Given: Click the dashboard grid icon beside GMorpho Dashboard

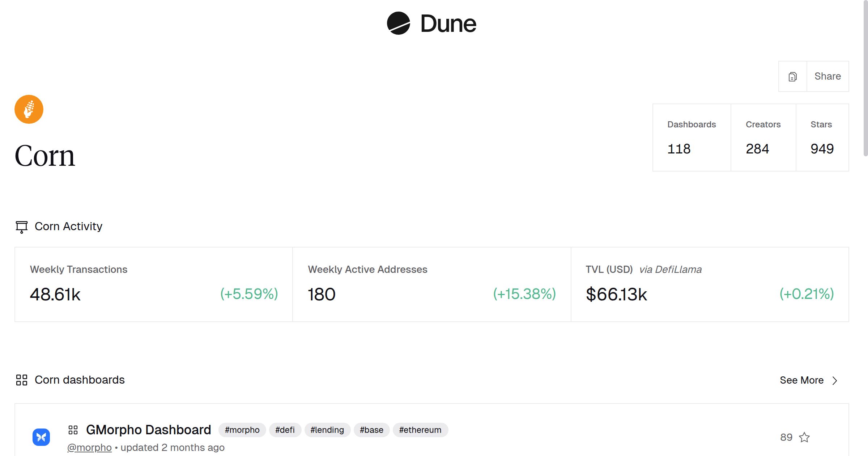Looking at the screenshot, I should coord(73,430).
